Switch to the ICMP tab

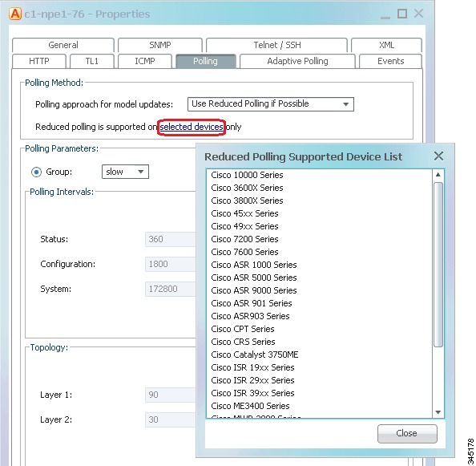tap(145, 61)
